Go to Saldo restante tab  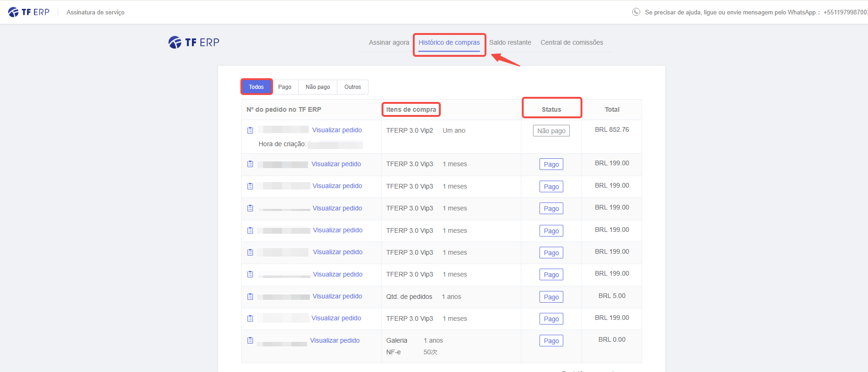tap(510, 42)
